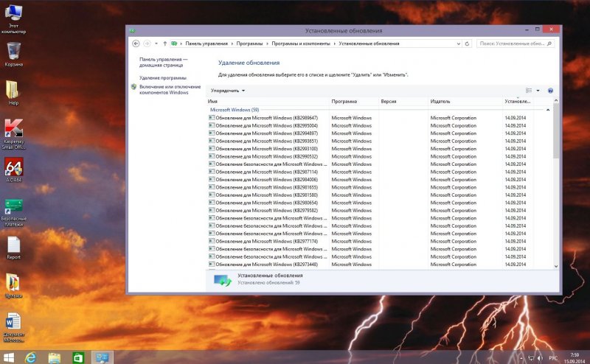Screen dimensions: 590x364
Task: Click the scrollbar down arrow
Action: (556, 266)
